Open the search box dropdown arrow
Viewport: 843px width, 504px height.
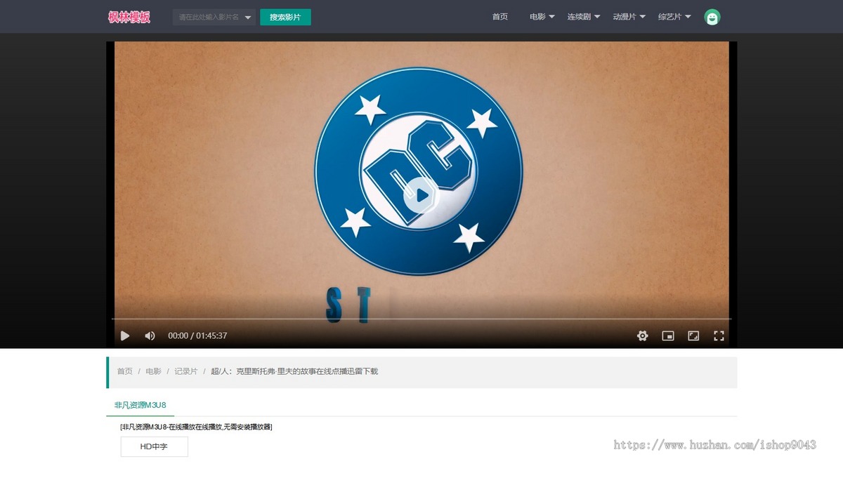tap(248, 18)
